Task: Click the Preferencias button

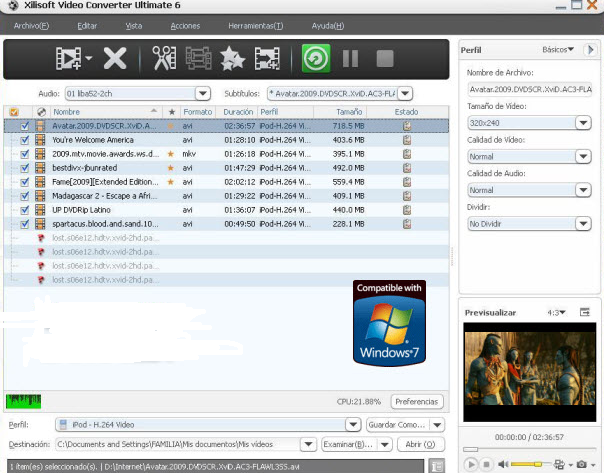Action: pos(417,401)
